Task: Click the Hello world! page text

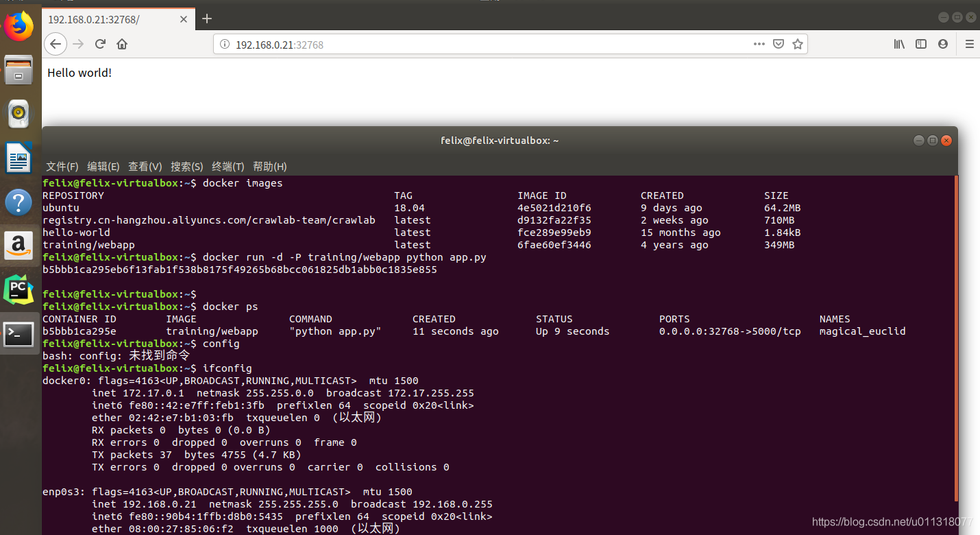Action: [x=79, y=73]
